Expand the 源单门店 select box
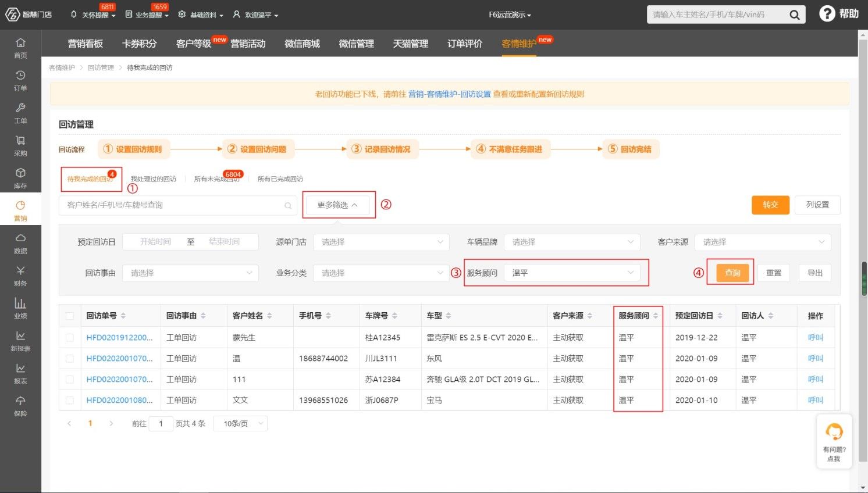This screenshot has width=868, height=493. [381, 242]
